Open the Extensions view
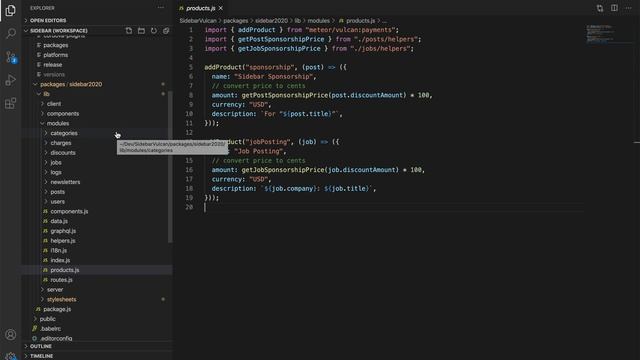The height and width of the screenshot is (360, 640). click(x=11, y=103)
